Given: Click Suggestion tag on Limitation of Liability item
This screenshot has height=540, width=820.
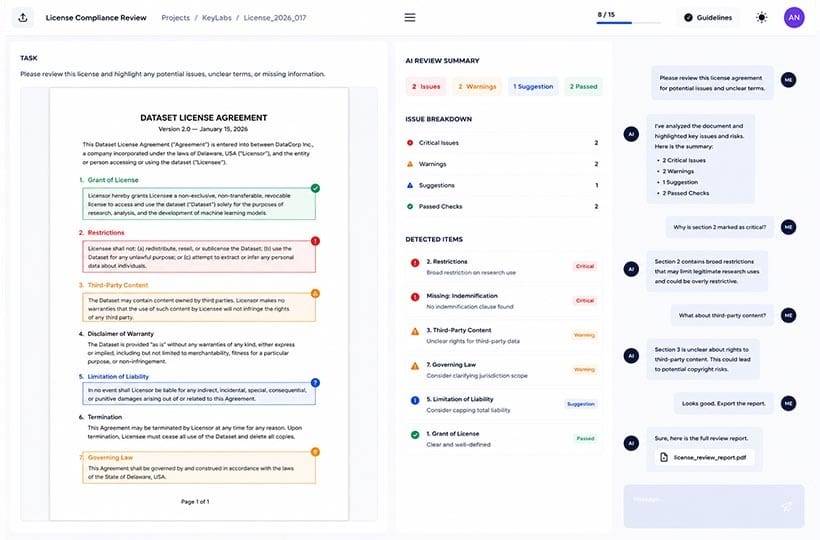Looking at the screenshot, I should (x=580, y=404).
